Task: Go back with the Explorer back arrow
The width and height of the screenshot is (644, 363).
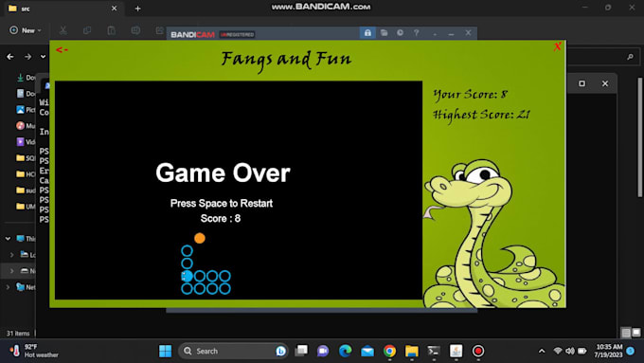Action: coord(10,57)
